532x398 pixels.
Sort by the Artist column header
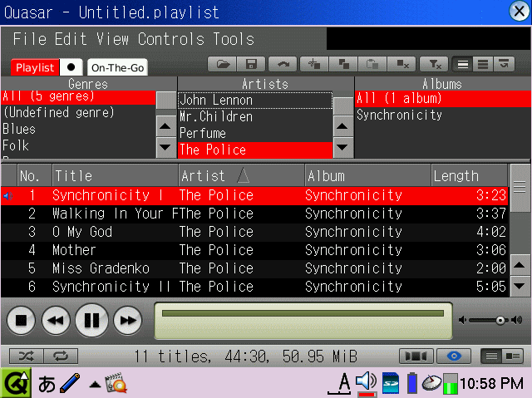point(241,176)
